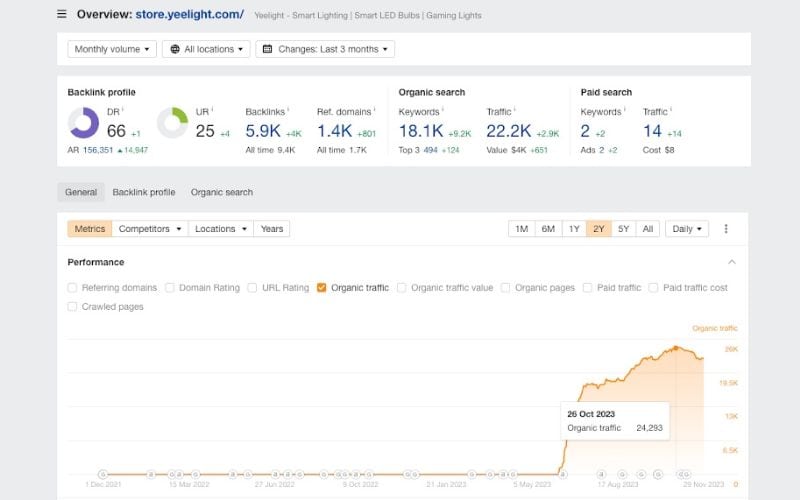800x500 pixels.
Task: Switch to the Backlink profile tab
Action: (x=144, y=192)
